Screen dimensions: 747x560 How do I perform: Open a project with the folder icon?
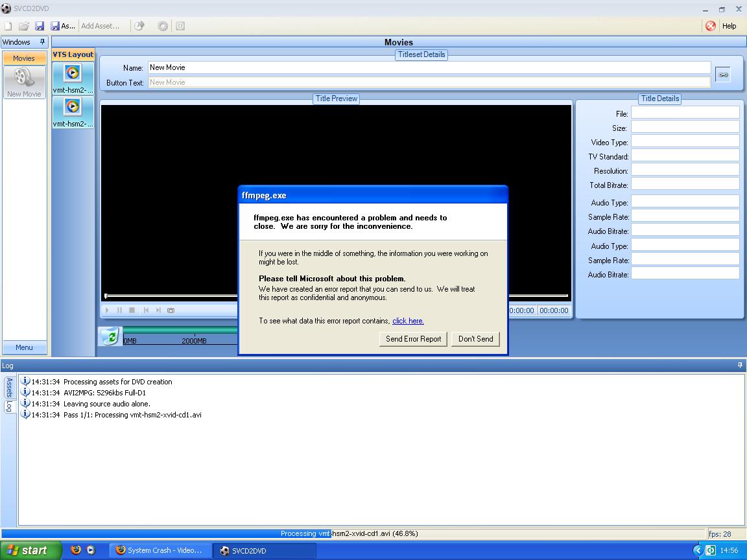pos(24,26)
